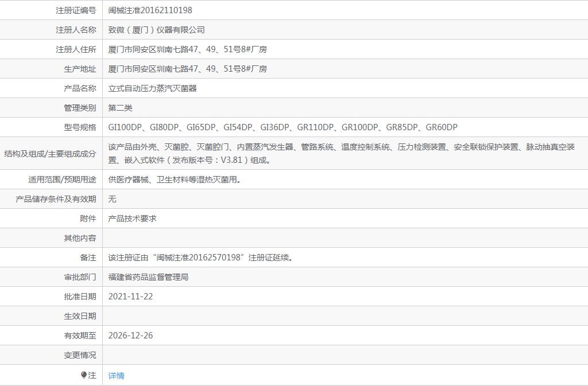The image size is (588, 386).
Task: Click the model specification list starting GI100DP
Action: click(x=283, y=127)
